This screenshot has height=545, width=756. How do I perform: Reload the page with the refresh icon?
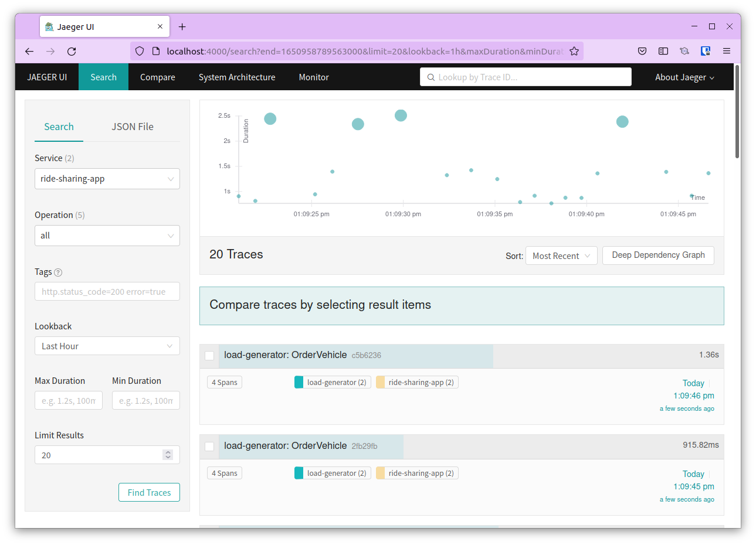click(x=72, y=52)
